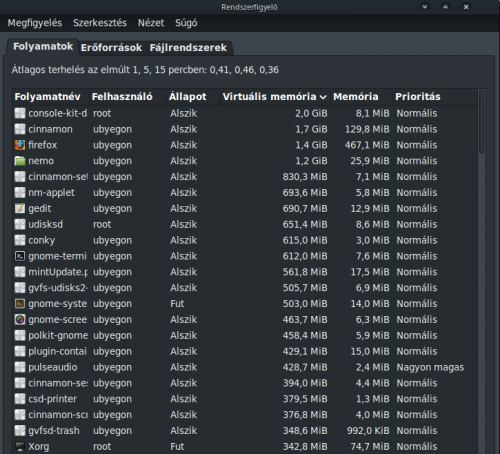The image size is (500, 454).
Task: Click the gvfs-udisks2 process icon
Action: coord(20,288)
